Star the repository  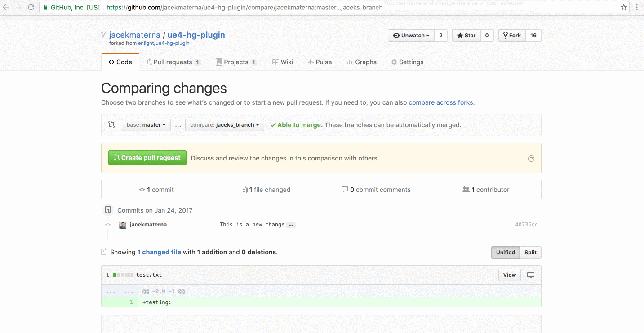pos(466,36)
